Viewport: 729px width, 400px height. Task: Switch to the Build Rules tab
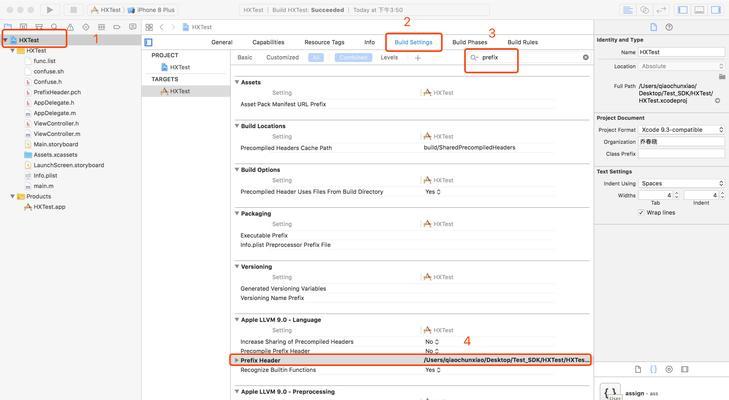pyautogui.click(x=523, y=42)
